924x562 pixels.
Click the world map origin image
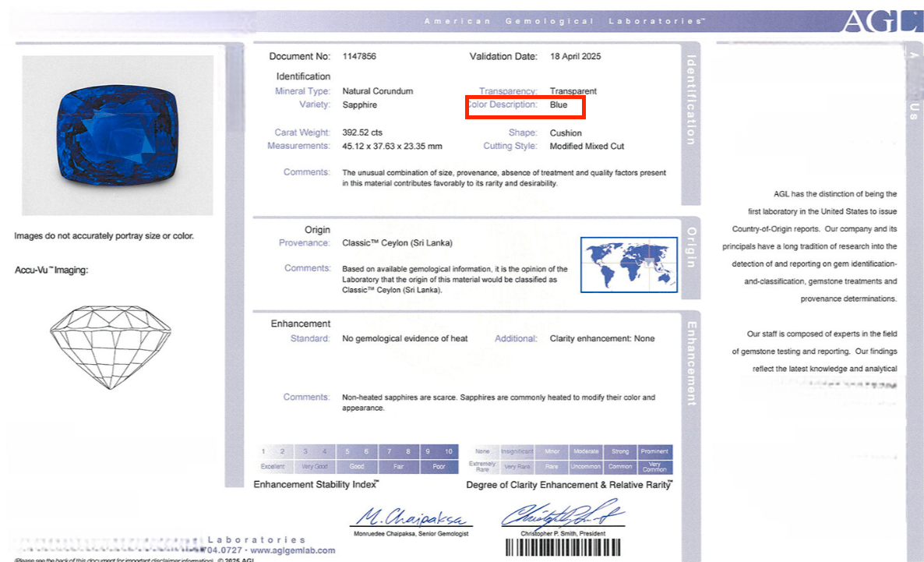pyautogui.click(x=629, y=265)
